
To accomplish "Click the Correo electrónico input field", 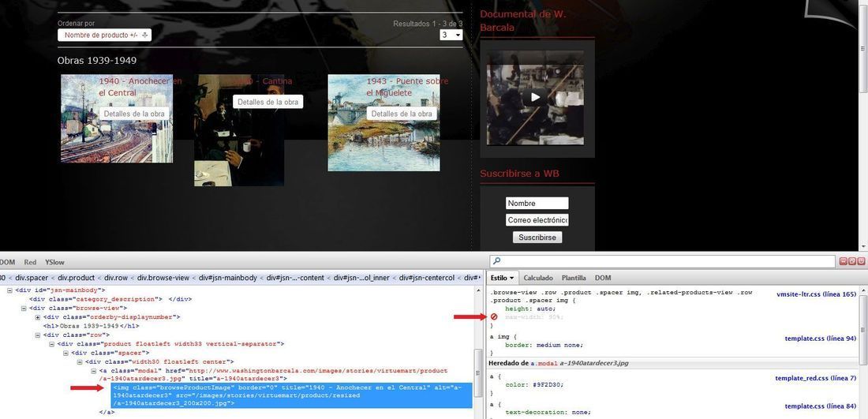I will pos(537,220).
